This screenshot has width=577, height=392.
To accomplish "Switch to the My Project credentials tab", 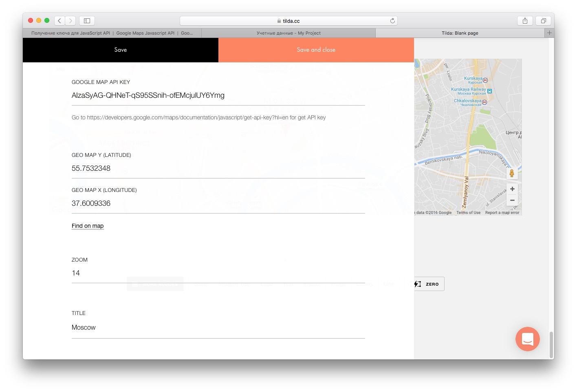I will tap(288, 33).
